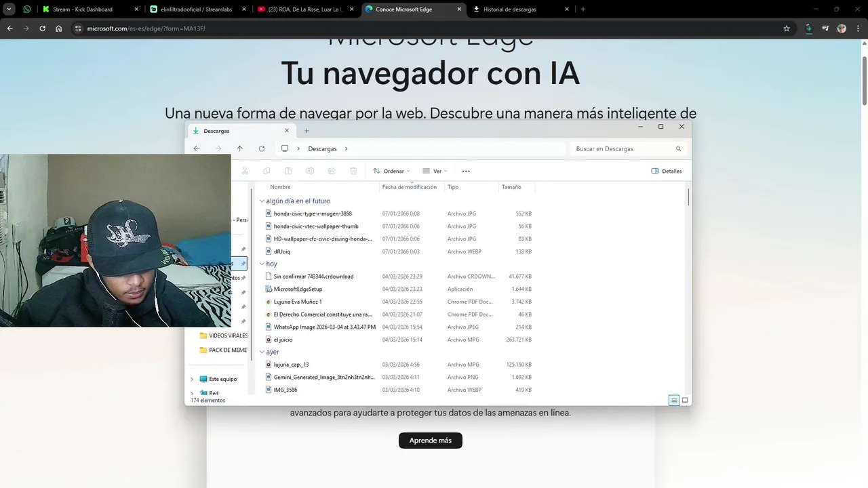Image resolution: width=868 pixels, height=488 pixels.
Task: Collapse the 'ayer' group
Action: (x=262, y=352)
